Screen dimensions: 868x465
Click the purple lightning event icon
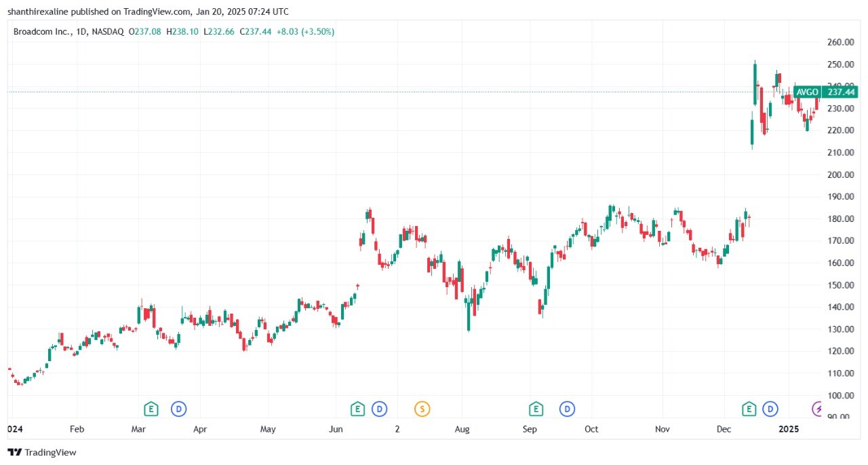[x=819, y=409]
